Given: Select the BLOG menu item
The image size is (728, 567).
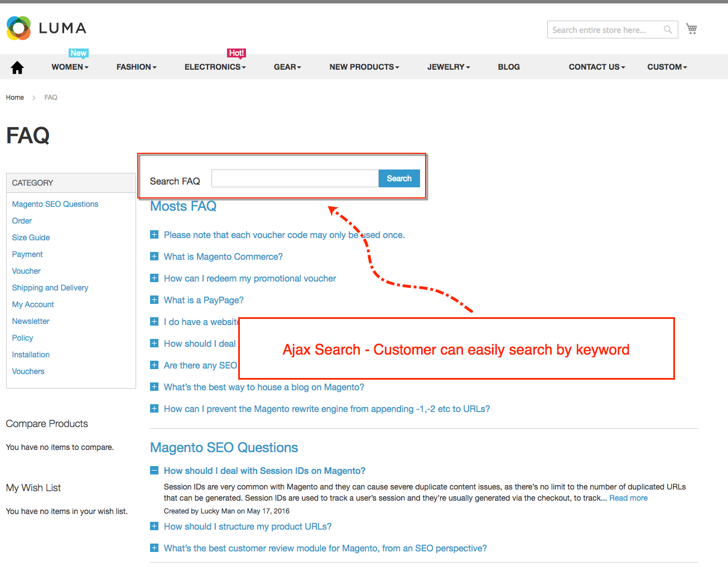Looking at the screenshot, I should pyautogui.click(x=508, y=67).
